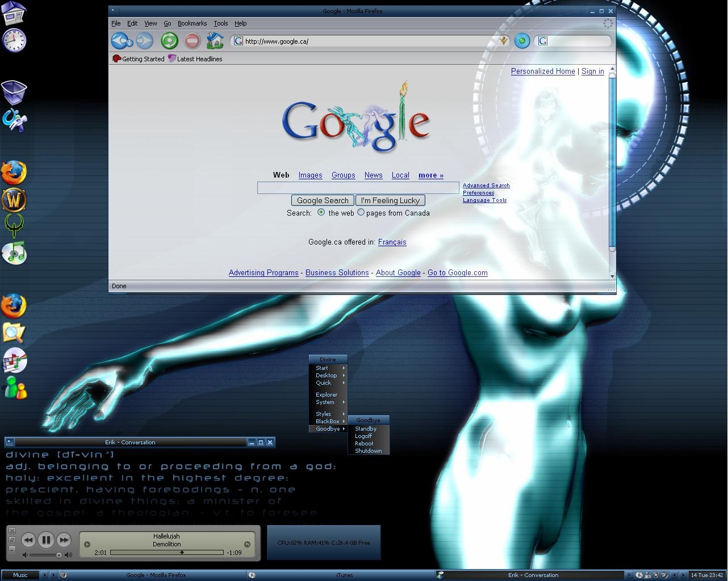Open MSN Messenger buddies icon in dock
This screenshot has width=728, height=581.
(x=15, y=387)
